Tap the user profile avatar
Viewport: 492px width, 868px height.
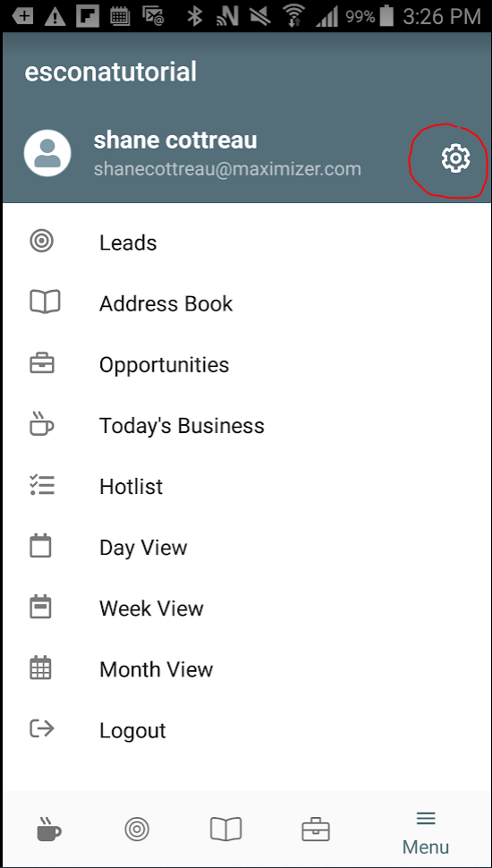coord(47,153)
